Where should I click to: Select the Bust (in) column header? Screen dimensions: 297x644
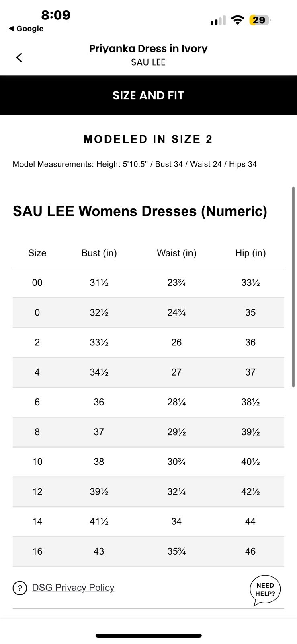click(99, 253)
